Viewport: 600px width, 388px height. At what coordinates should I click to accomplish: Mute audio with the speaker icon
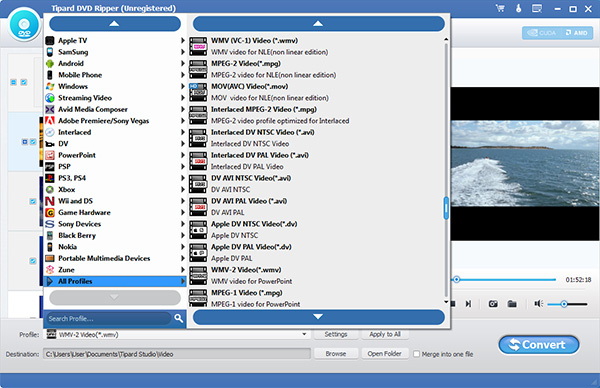coord(539,304)
